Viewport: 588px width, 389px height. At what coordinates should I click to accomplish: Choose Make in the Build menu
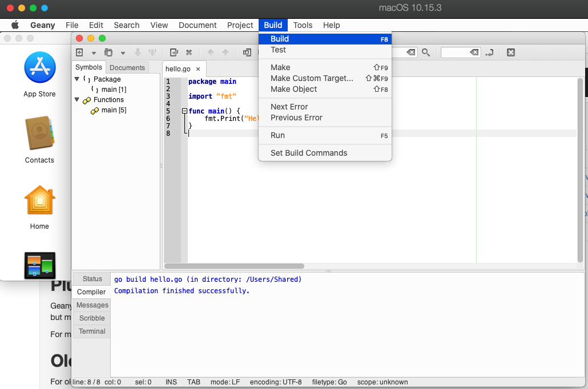coord(325,67)
